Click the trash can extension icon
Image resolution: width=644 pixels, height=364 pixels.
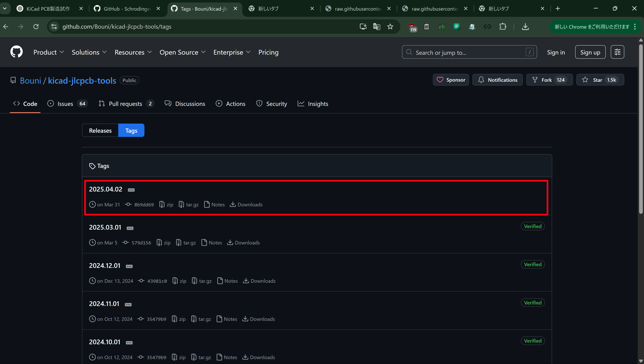point(427,26)
